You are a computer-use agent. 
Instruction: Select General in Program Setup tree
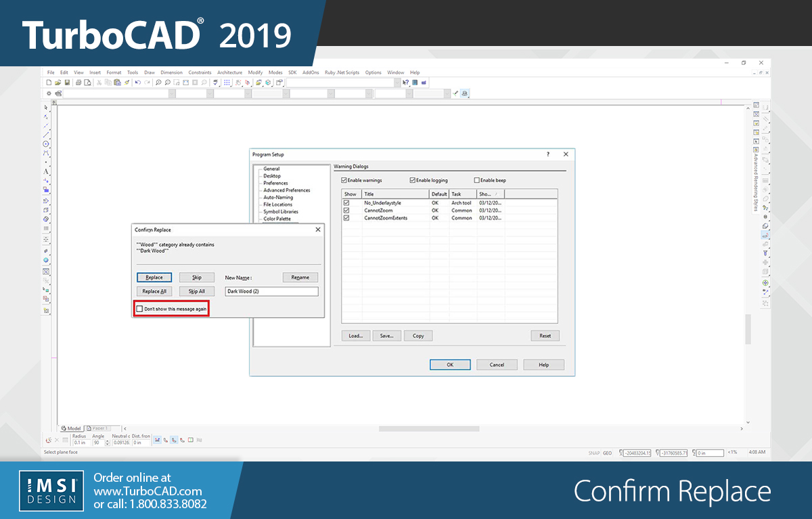(271, 168)
